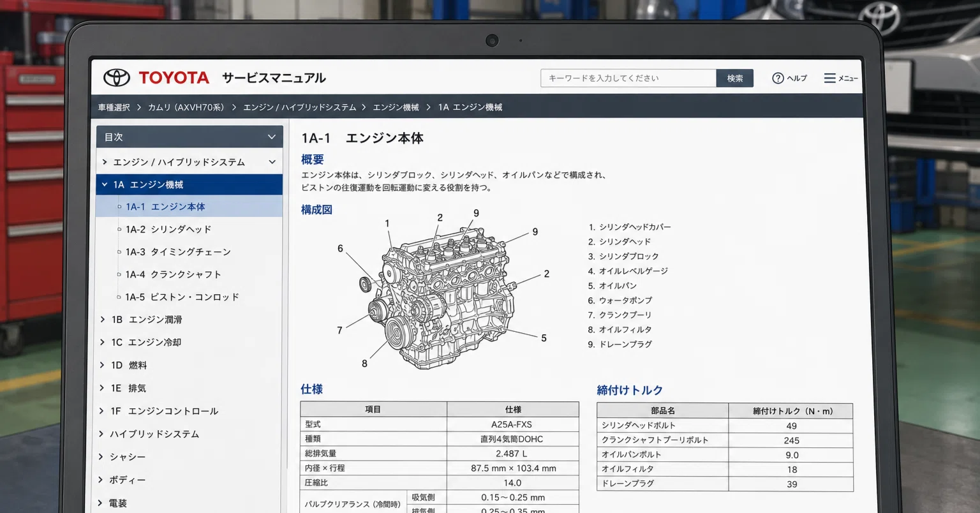Click 0.15～0.25 mm intake clearance value
The width and height of the screenshot is (980, 513).
point(513,498)
